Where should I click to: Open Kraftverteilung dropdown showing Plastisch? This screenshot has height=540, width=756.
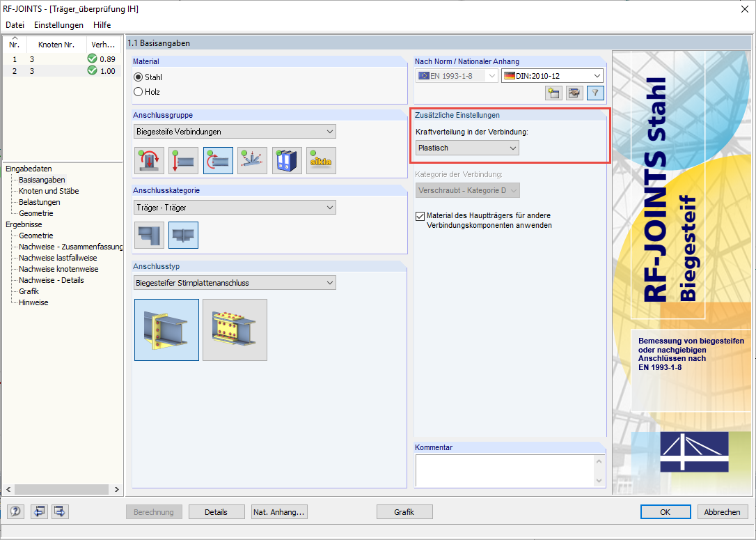pyautogui.click(x=467, y=148)
